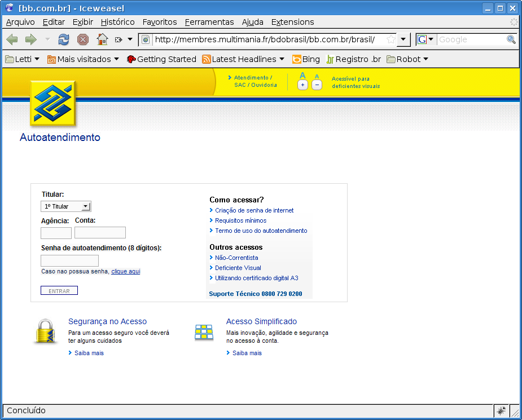Click the Suporte Técnico 0800 729 0200 text
The height and width of the screenshot is (420, 522).
256,294
